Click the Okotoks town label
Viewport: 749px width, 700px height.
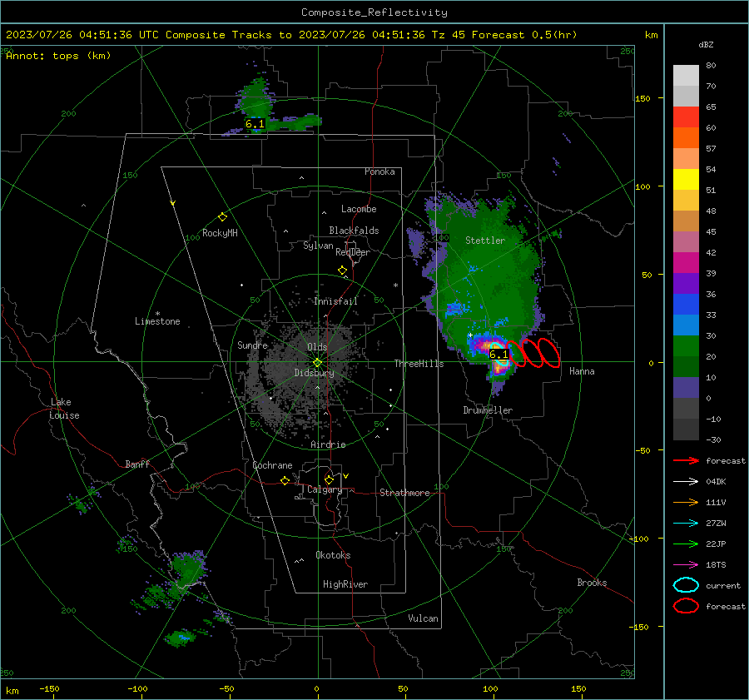tap(333, 555)
